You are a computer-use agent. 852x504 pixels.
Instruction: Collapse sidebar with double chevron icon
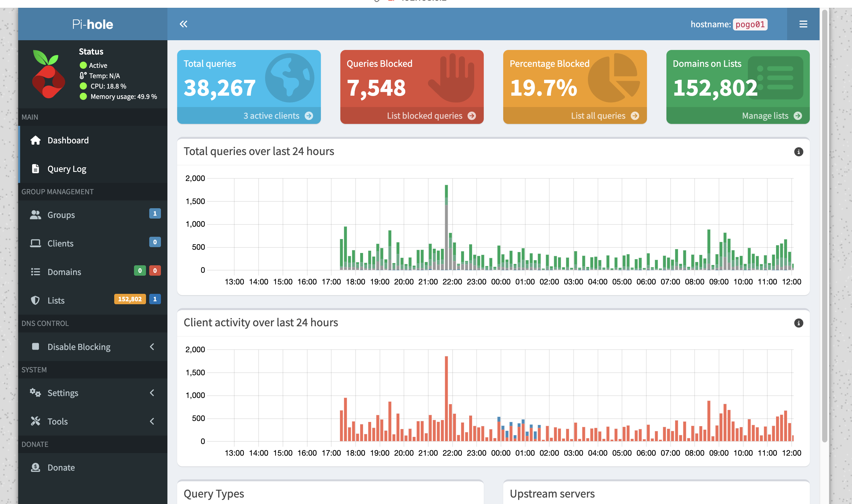183,24
